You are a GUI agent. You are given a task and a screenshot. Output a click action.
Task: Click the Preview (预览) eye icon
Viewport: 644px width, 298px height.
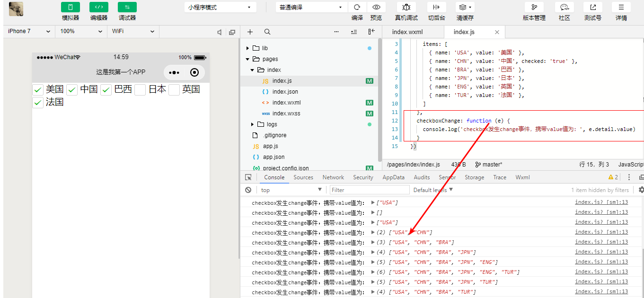click(x=376, y=7)
